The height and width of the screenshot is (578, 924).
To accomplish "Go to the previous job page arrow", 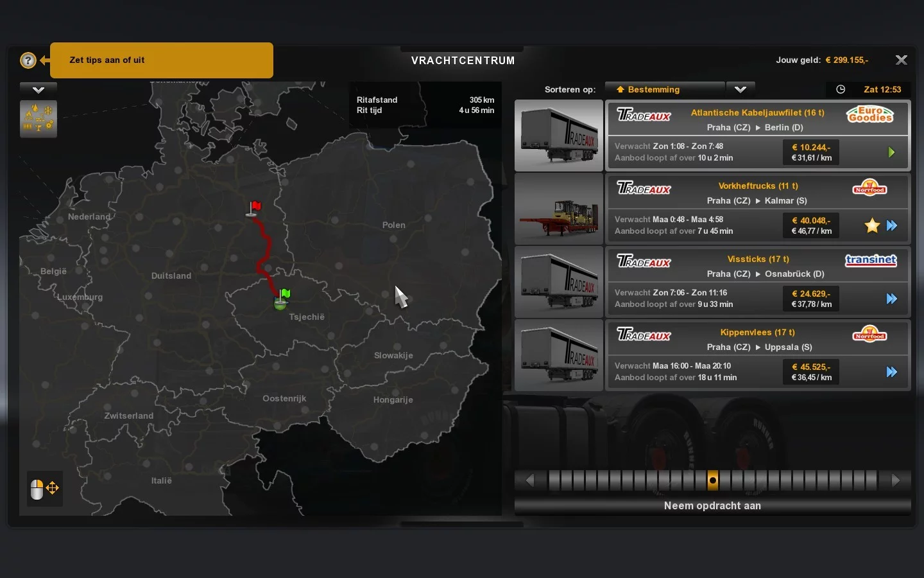I will (x=530, y=480).
